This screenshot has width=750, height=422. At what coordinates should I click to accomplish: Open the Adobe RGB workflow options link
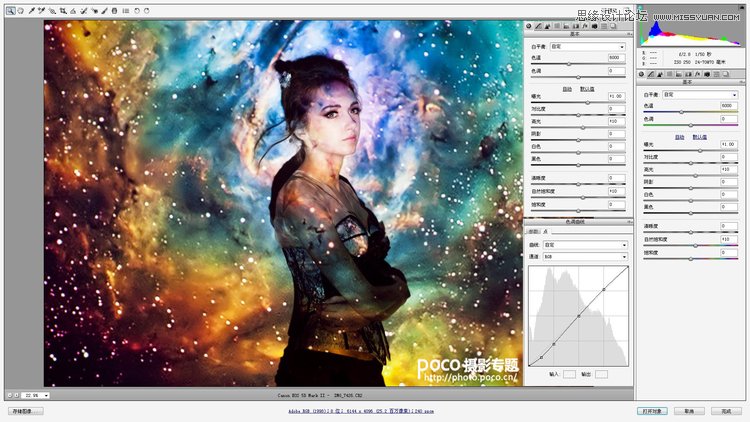362,411
